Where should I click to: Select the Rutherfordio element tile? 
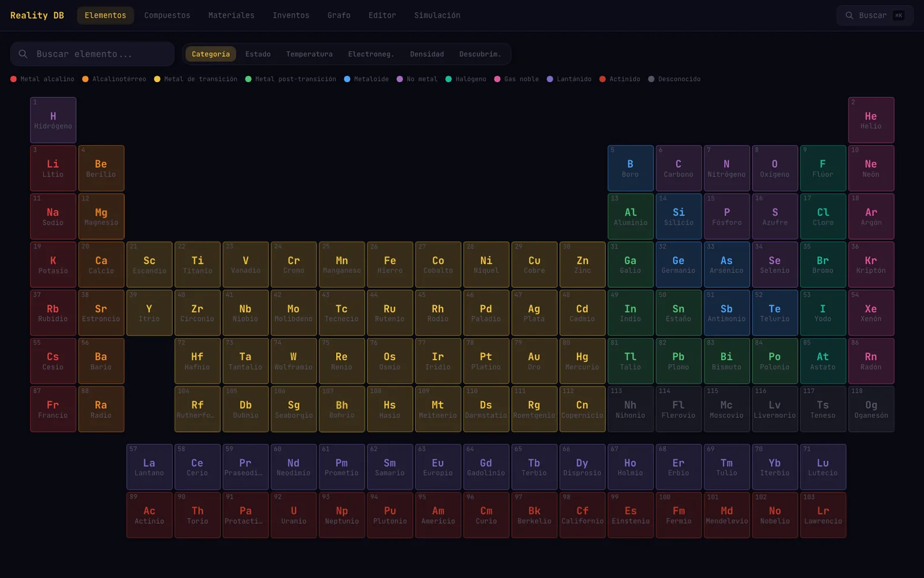198,409
